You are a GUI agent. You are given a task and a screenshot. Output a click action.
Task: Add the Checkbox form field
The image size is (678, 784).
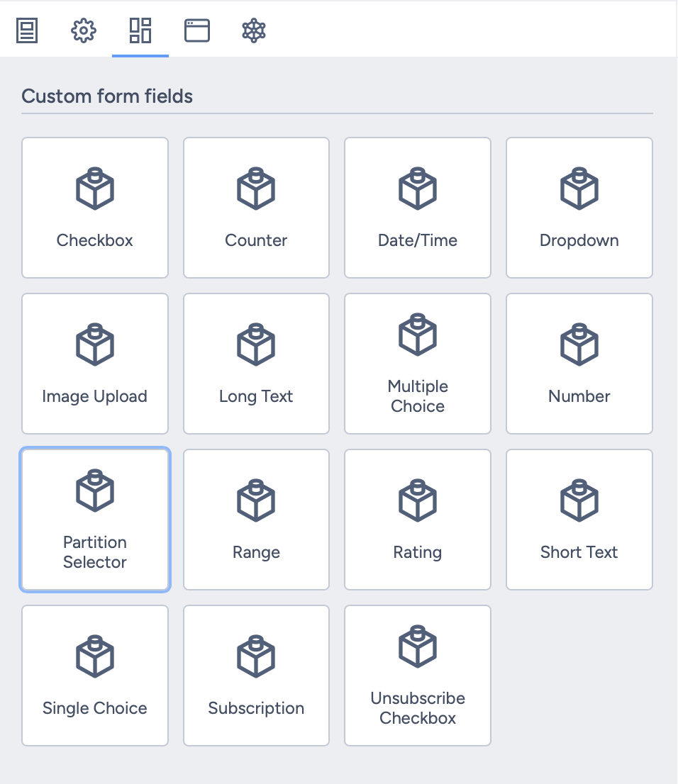(x=95, y=208)
